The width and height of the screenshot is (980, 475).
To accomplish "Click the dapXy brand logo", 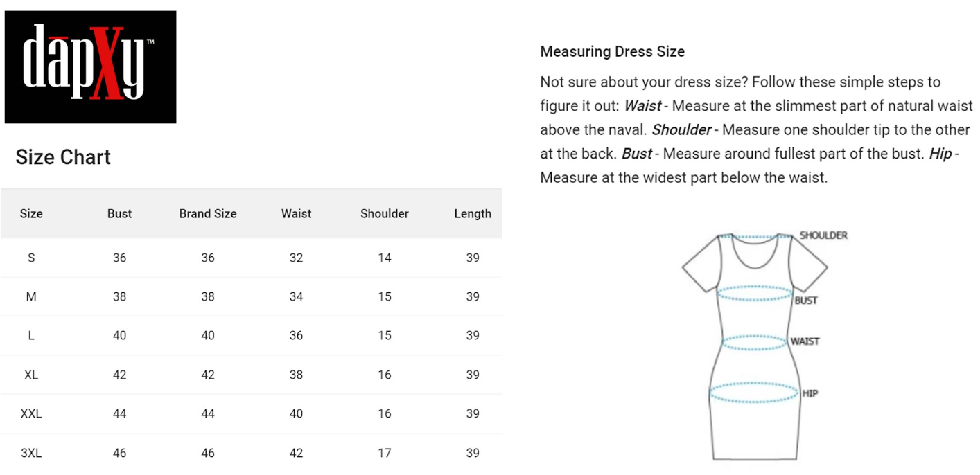I will point(90,67).
